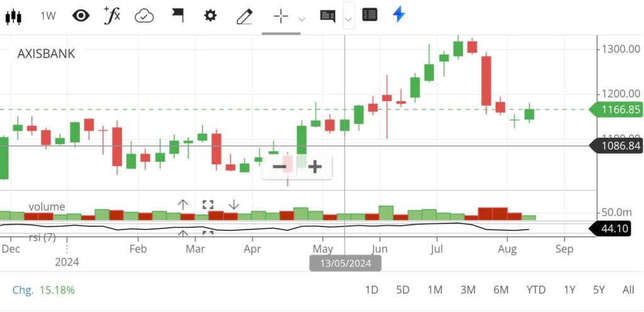Select the 3M range
644x312 pixels.
pyautogui.click(x=468, y=290)
